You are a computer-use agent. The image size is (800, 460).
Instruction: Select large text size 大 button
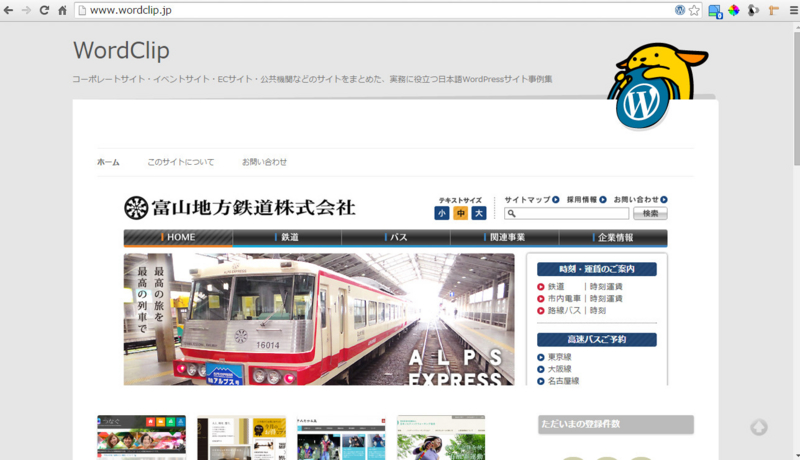[479, 213]
